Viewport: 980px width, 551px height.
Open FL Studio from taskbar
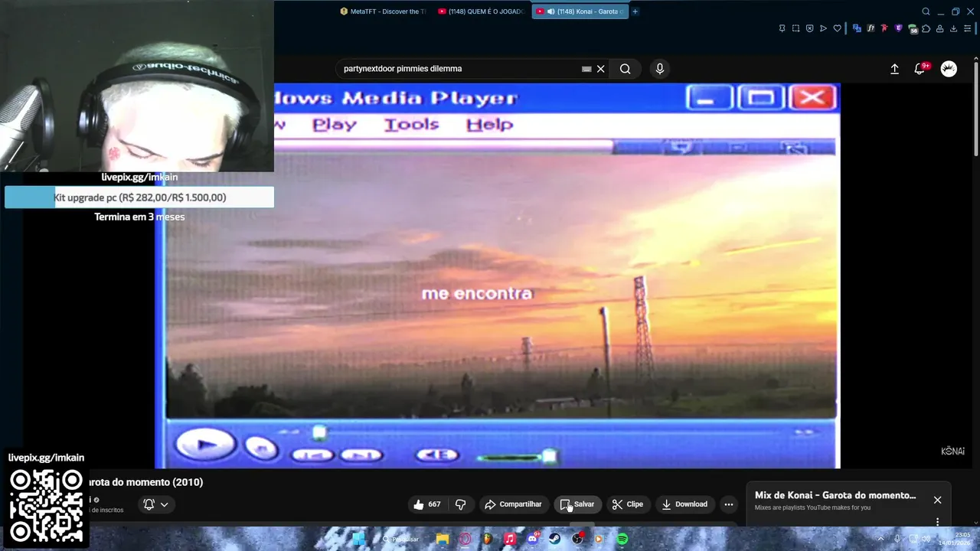click(487, 539)
